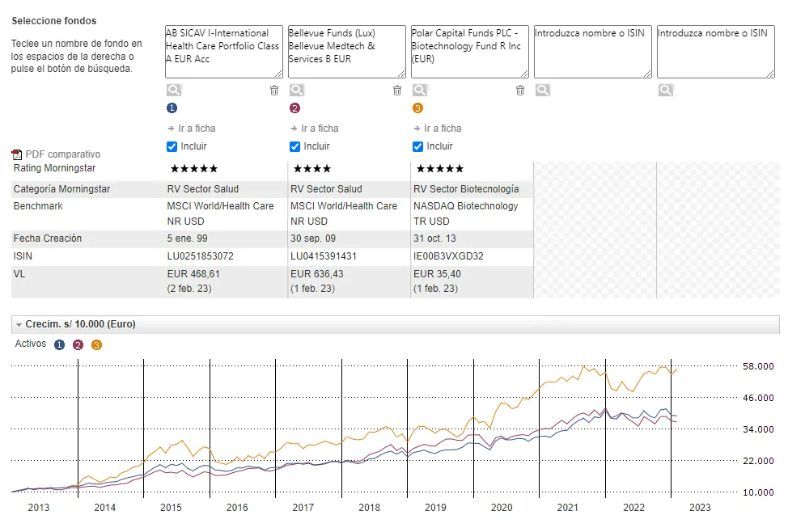805x532 pixels.
Task: Toggle the Incluir checkbox for the Bellevue fund
Action: tap(294, 146)
